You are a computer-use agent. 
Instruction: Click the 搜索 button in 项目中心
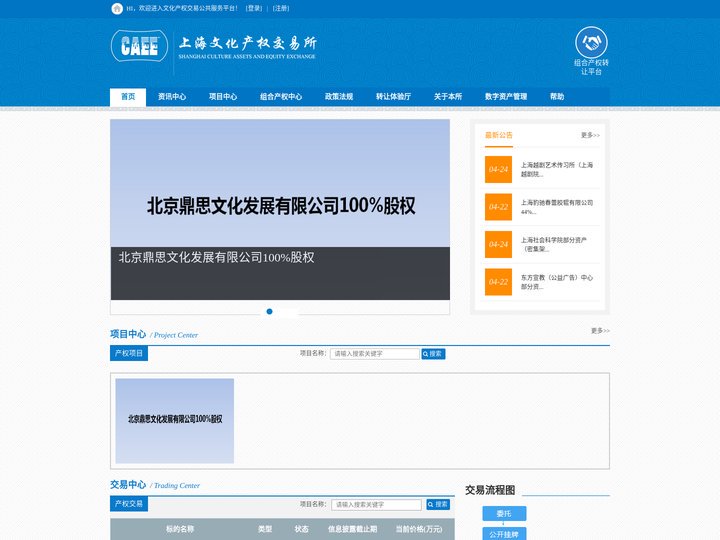(433, 354)
